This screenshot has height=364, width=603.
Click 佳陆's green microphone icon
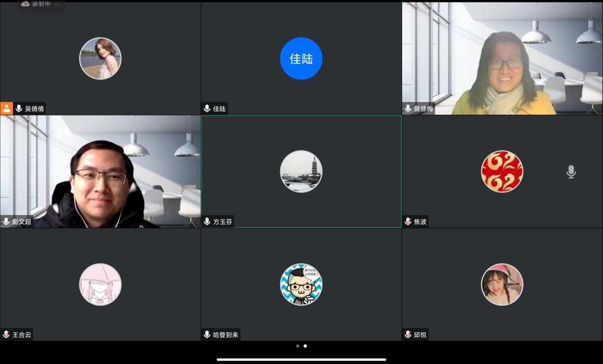[207, 108]
